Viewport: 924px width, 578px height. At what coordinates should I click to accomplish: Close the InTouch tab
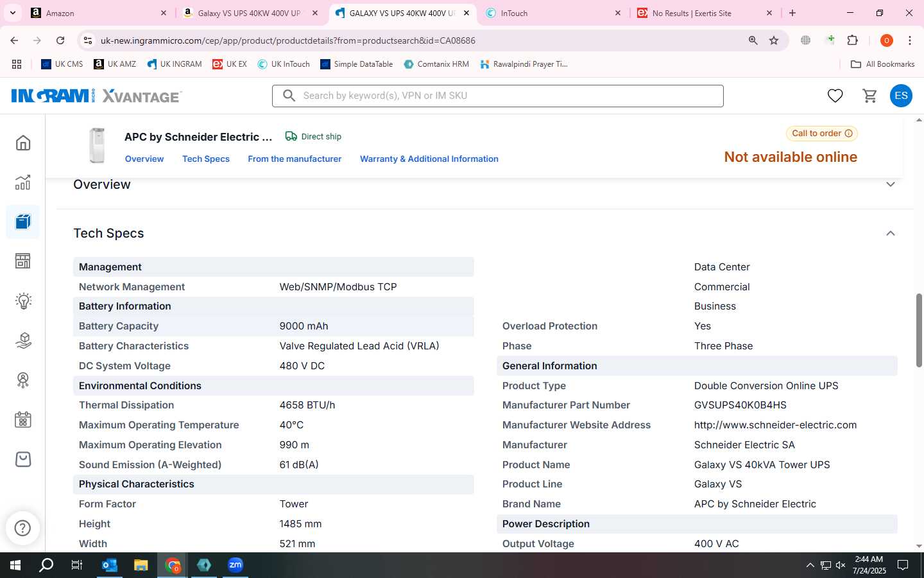point(618,13)
